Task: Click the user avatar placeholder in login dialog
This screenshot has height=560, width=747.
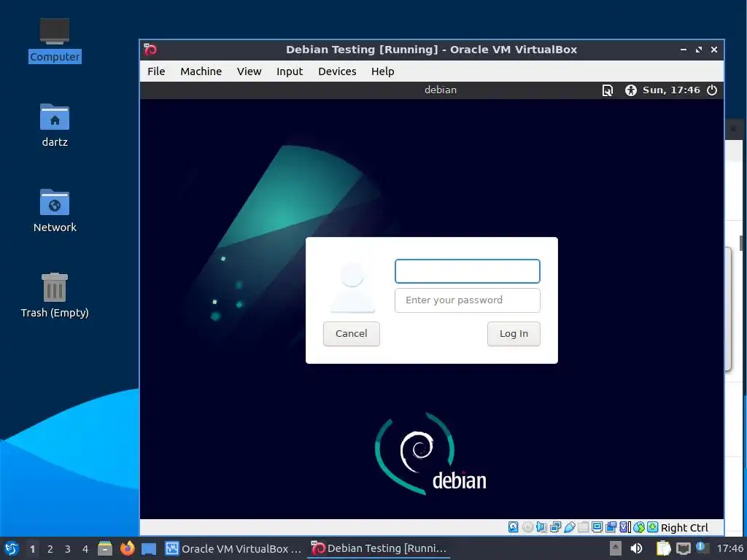Action: coord(352,287)
